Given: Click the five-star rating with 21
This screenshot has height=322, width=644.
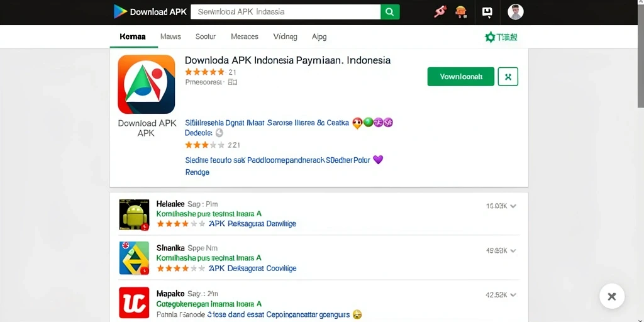Looking at the screenshot, I should [210, 72].
